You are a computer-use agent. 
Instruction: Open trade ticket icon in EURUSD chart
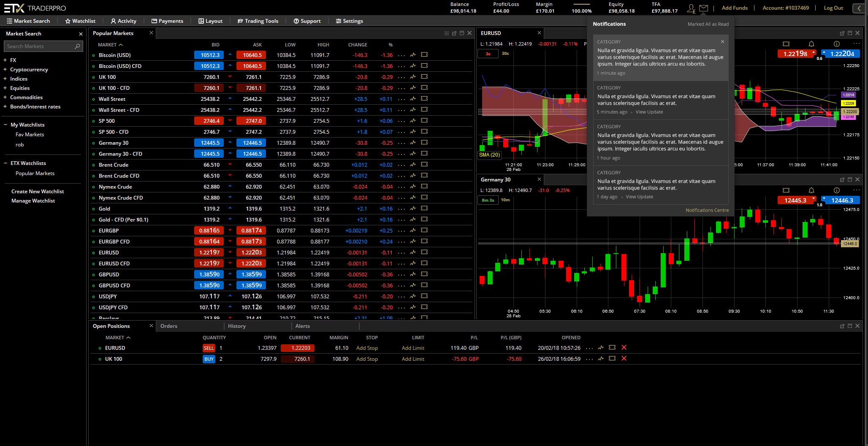[x=786, y=44]
